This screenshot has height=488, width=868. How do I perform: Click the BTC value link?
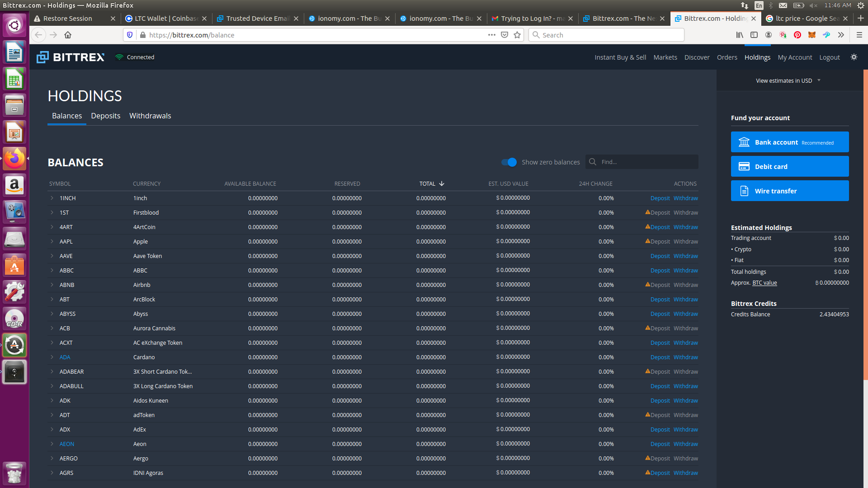click(x=764, y=283)
